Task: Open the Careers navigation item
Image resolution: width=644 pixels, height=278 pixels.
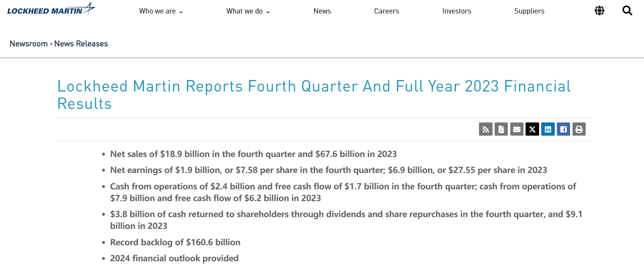Action: pos(387,11)
